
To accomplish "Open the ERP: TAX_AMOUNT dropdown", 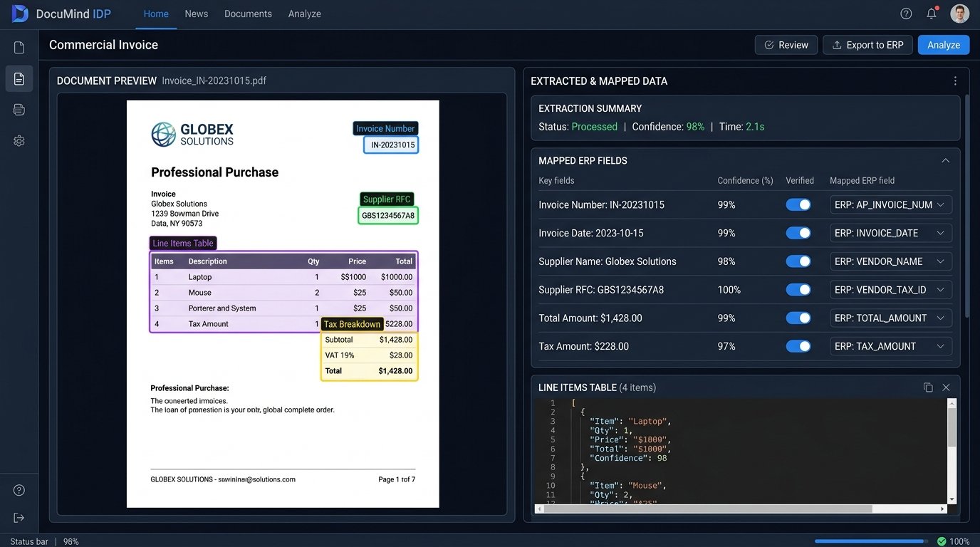I will point(891,346).
